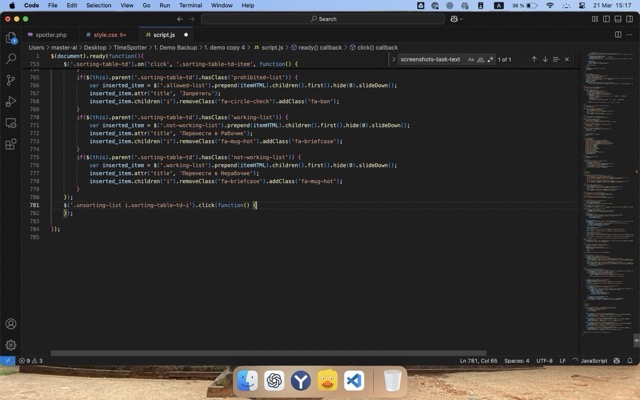Switch to the style.css tab

[x=105, y=34]
